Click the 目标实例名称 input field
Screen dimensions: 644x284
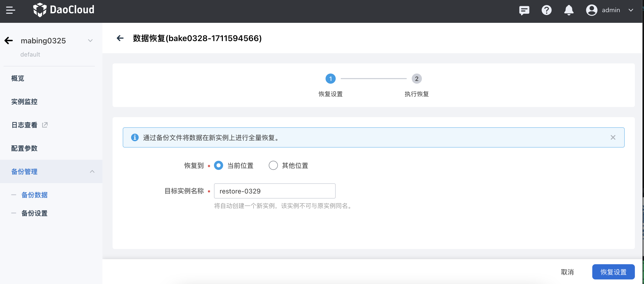(275, 191)
